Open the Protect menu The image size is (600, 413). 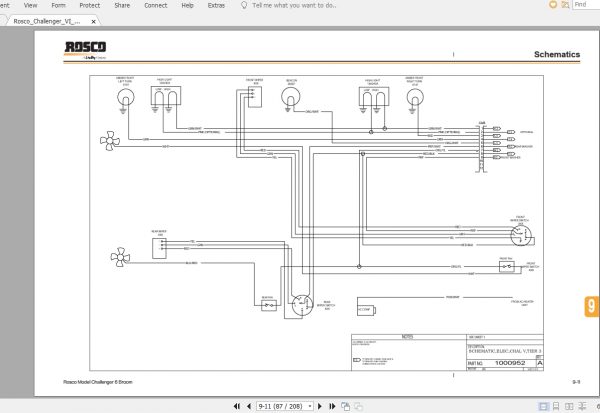click(x=90, y=5)
